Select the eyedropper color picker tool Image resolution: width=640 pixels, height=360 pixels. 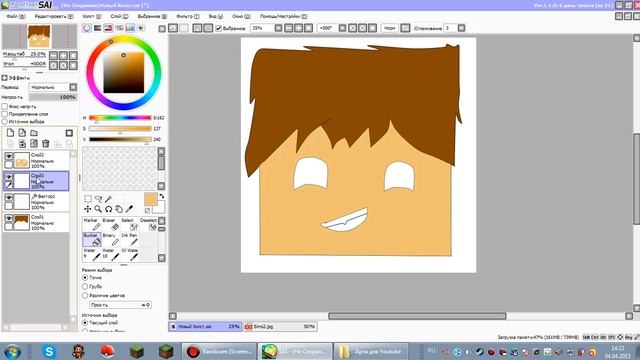point(129,209)
